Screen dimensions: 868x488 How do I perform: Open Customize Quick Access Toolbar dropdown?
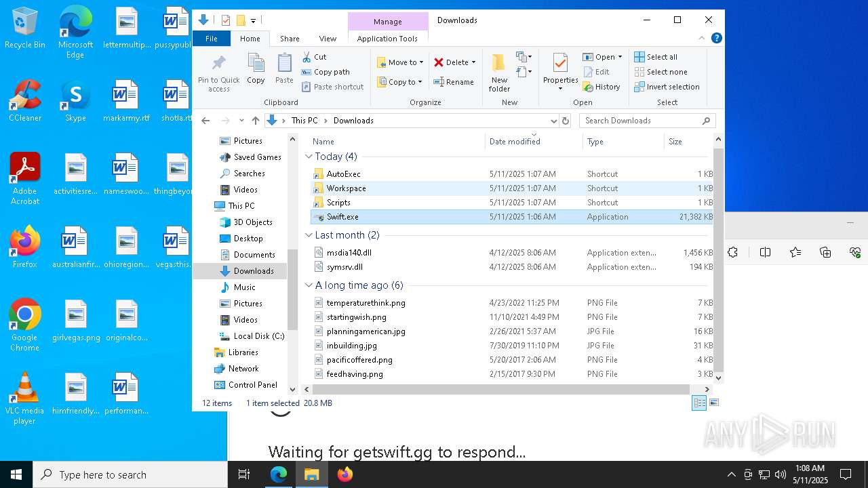pyautogui.click(x=253, y=20)
